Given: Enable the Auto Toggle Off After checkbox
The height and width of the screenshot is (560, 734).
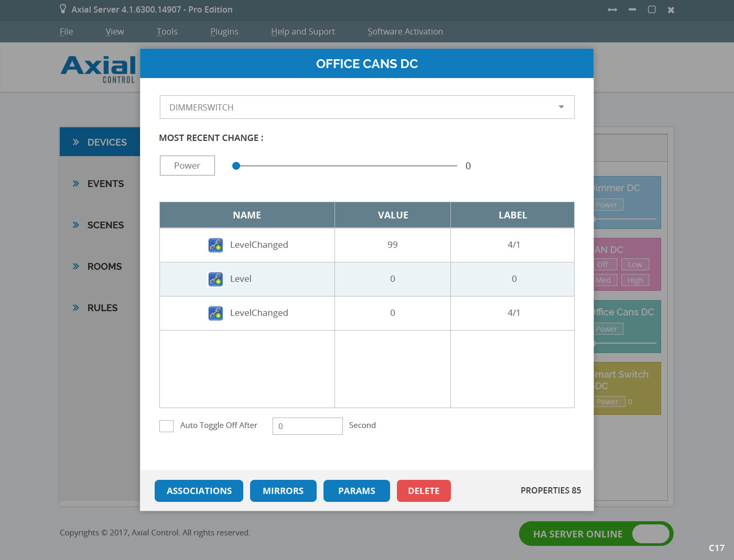Looking at the screenshot, I should click(x=166, y=426).
